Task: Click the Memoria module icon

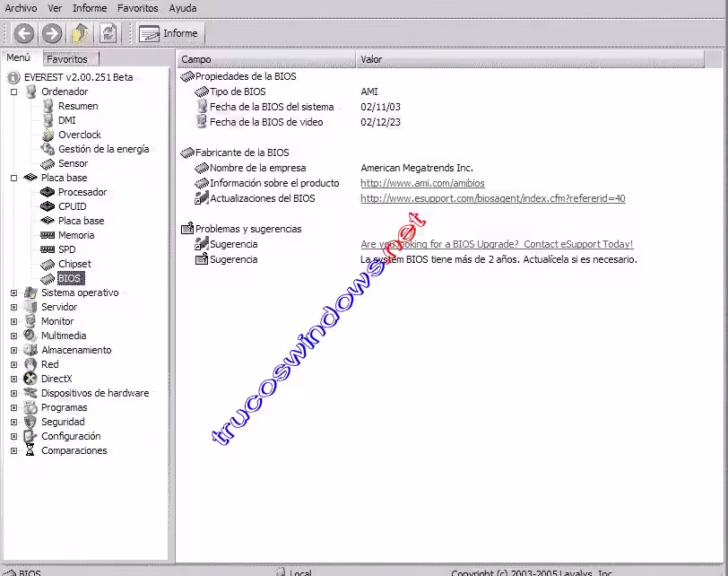Action: coord(48,235)
